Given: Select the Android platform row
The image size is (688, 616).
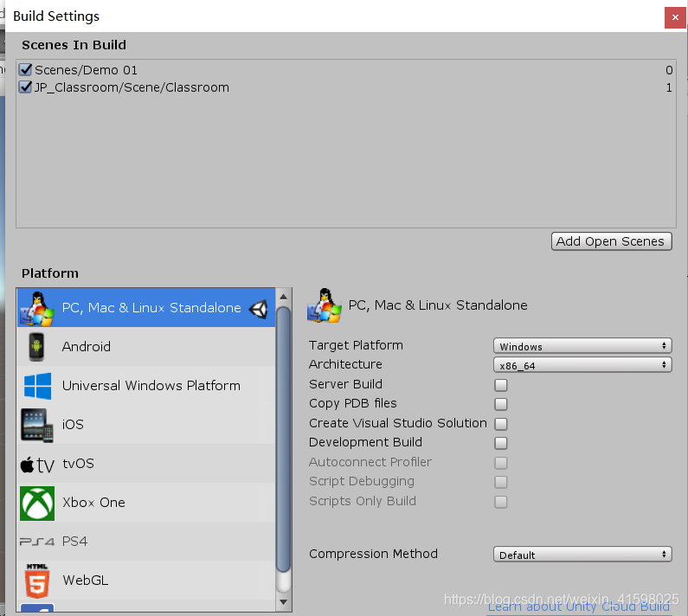Looking at the screenshot, I should click(146, 347).
